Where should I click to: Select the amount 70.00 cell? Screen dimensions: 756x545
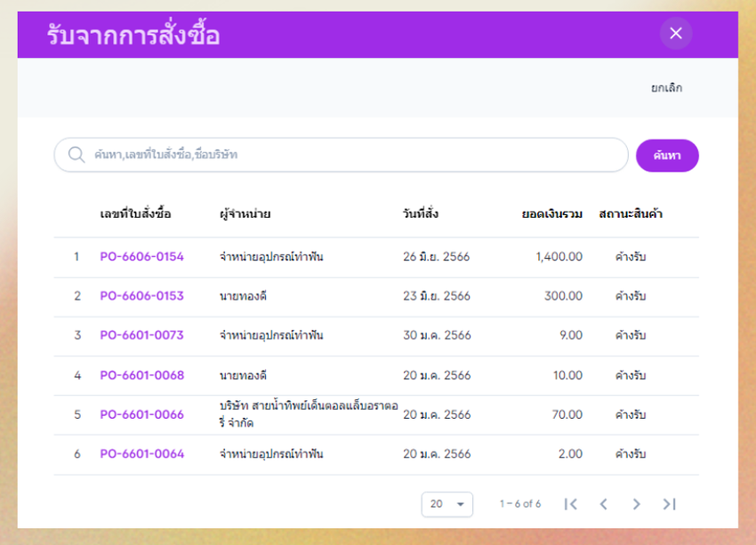[x=567, y=414]
